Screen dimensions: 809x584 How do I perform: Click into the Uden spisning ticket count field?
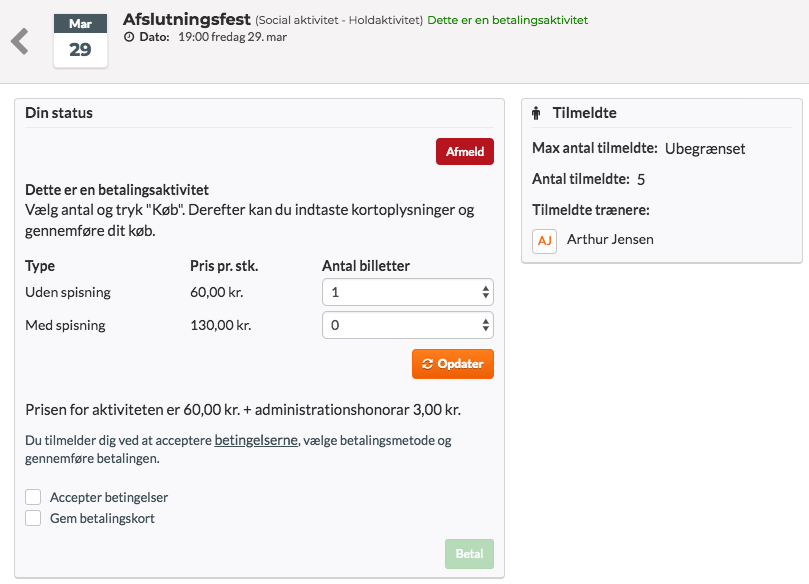click(408, 292)
